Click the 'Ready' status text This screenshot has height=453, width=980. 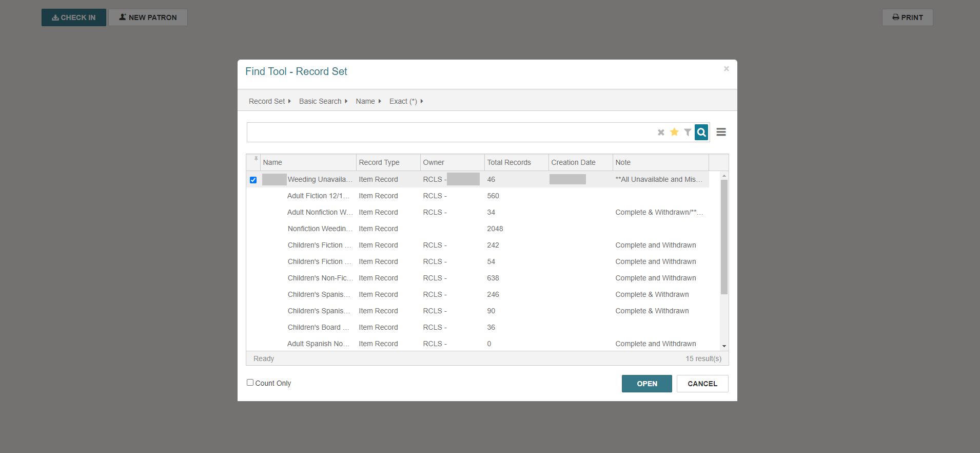coord(264,358)
